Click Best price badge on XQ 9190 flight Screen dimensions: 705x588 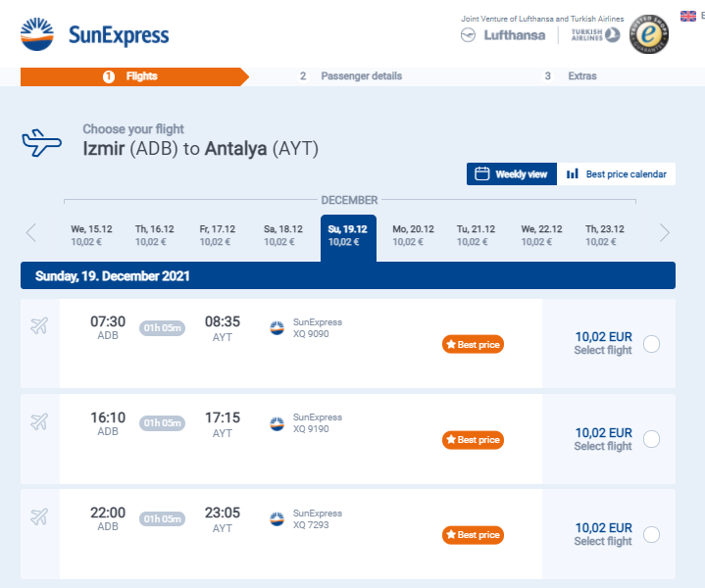(x=473, y=440)
